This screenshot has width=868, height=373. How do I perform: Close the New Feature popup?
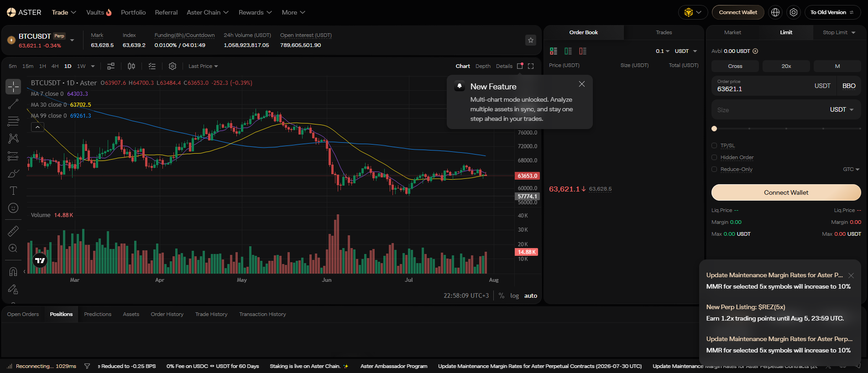581,84
